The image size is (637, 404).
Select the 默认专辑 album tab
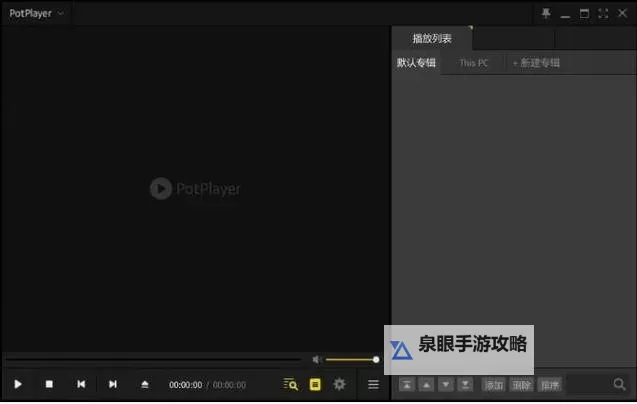pos(416,63)
